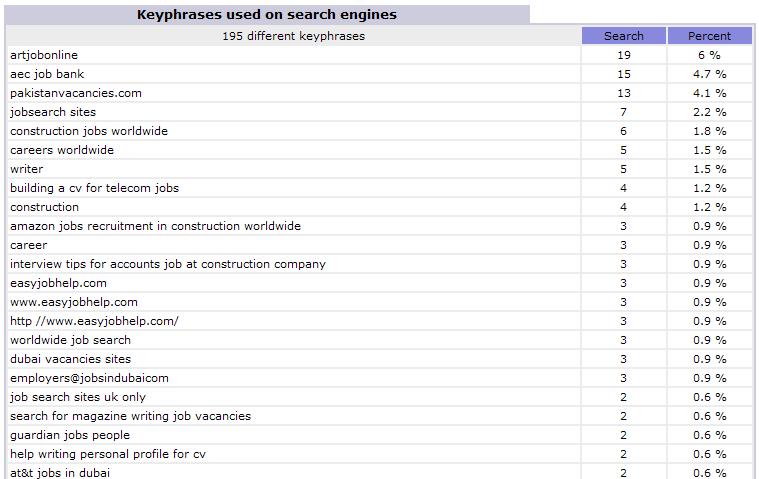
Task: Click the 'www.easyjobhelp.com' keyphrase
Action: click(74, 302)
